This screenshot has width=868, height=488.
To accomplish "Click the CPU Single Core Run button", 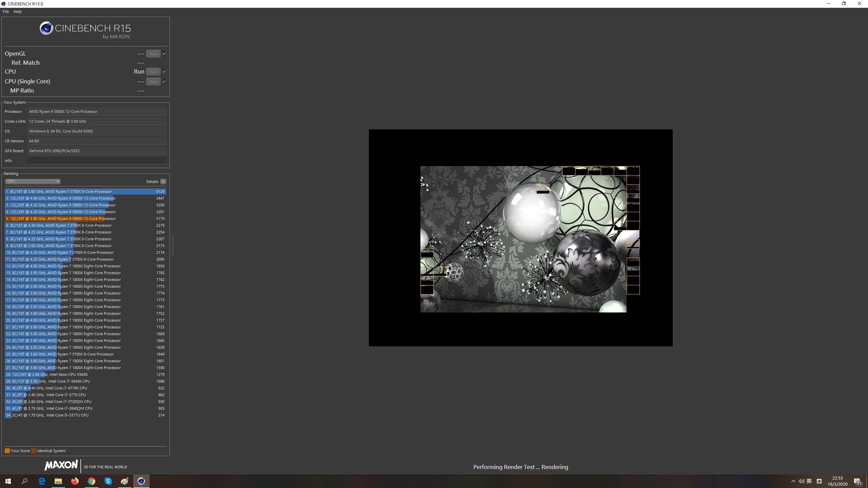I will tap(153, 81).
